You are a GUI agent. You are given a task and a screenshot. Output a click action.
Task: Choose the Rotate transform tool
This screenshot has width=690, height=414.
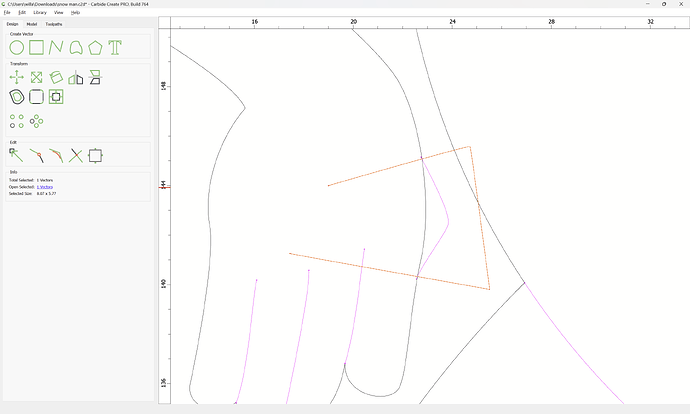(x=56, y=77)
